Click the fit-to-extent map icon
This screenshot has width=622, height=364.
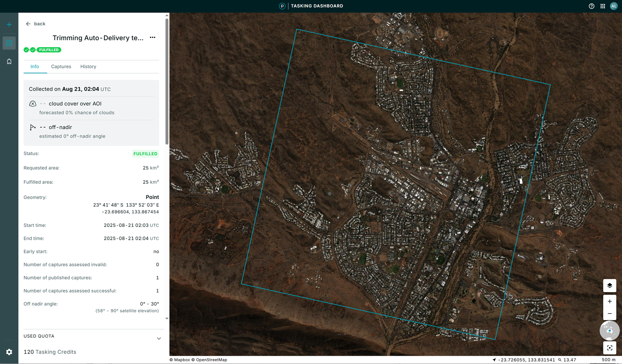pos(610,348)
